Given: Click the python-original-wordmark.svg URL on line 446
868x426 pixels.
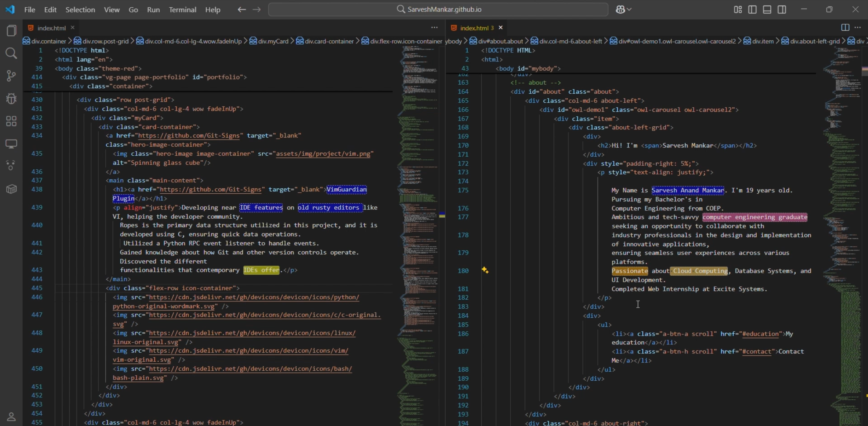Looking at the screenshot, I should (x=236, y=302).
